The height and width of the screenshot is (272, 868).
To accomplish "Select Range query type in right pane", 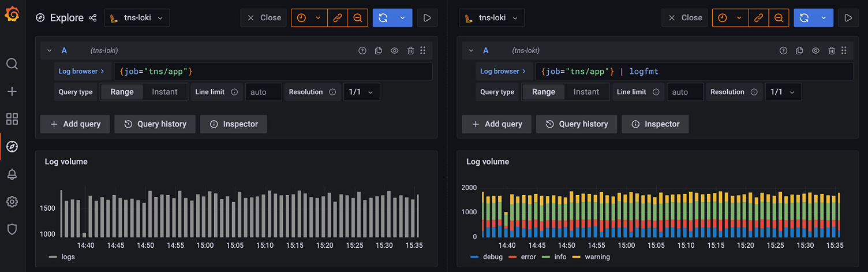I will [x=543, y=92].
